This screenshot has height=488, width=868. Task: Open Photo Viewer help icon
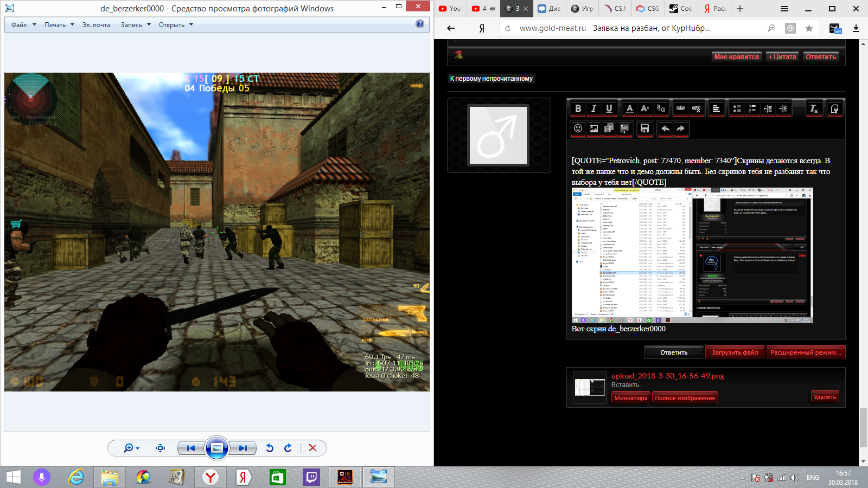coord(420,24)
